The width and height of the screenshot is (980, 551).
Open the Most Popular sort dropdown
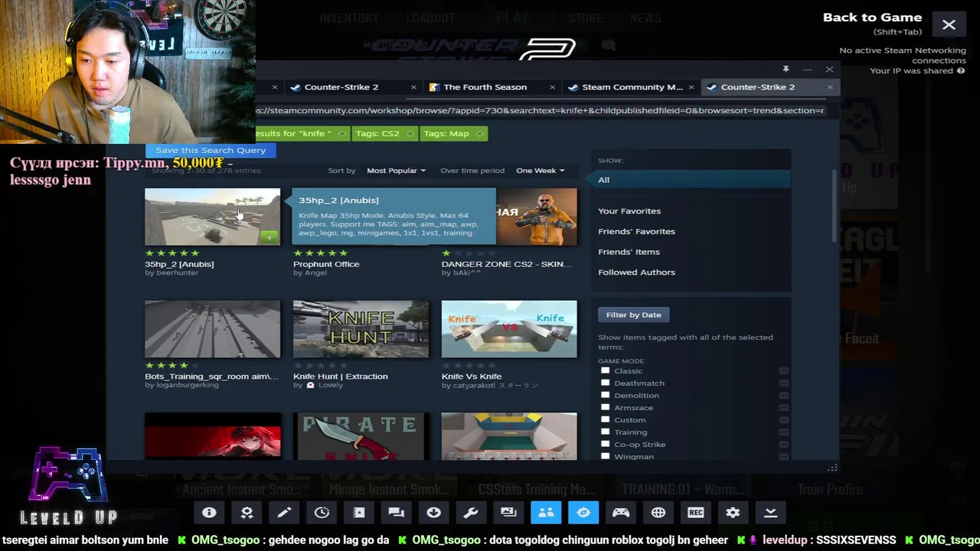(x=396, y=171)
